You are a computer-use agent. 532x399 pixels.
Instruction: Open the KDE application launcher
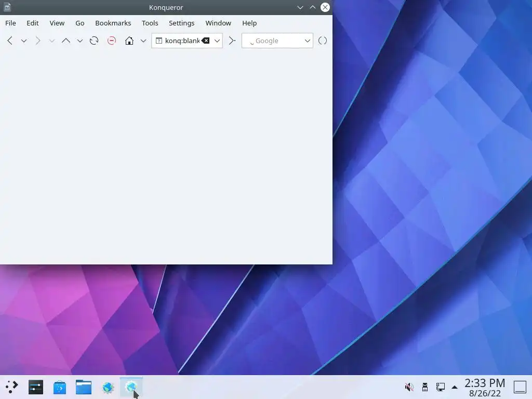pyautogui.click(x=12, y=387)
